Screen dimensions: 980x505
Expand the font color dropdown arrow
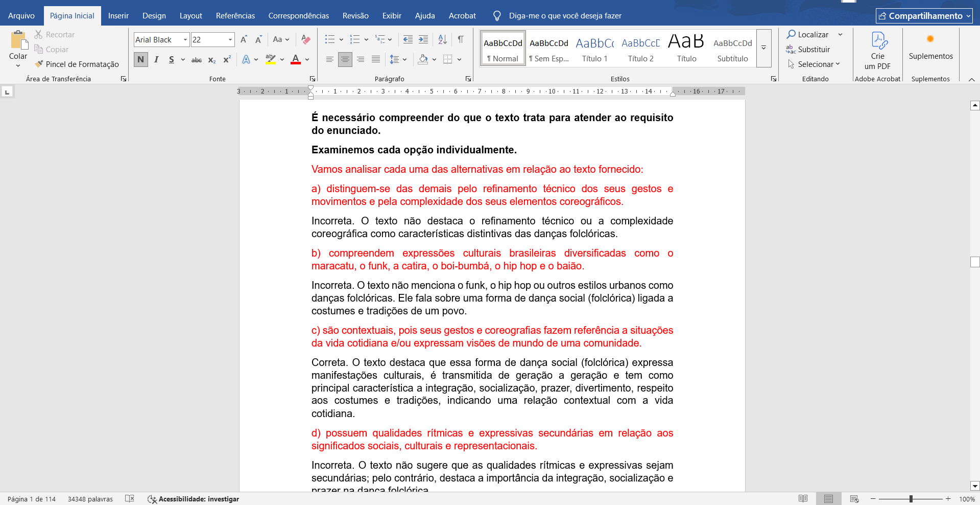click(307, 59)
